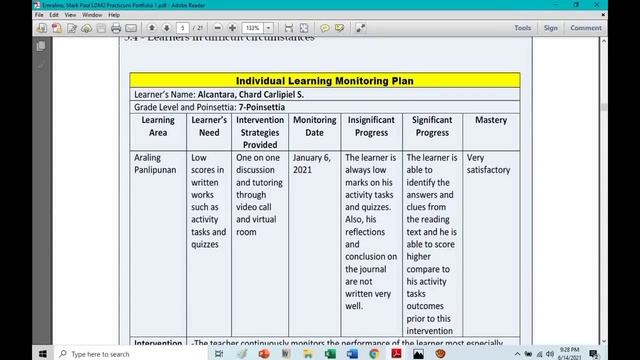This screenshot has width=640, height=360.
Task: Open Word from the taskbar
Action: point(352,354)
